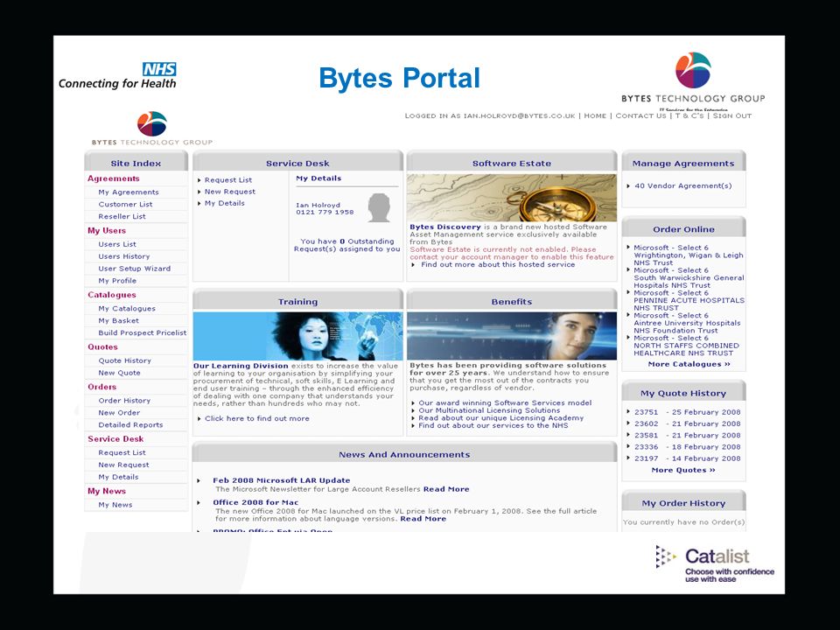Open New Request in Service Desk panel
The image size is (840, 630).
click(230, 192)
